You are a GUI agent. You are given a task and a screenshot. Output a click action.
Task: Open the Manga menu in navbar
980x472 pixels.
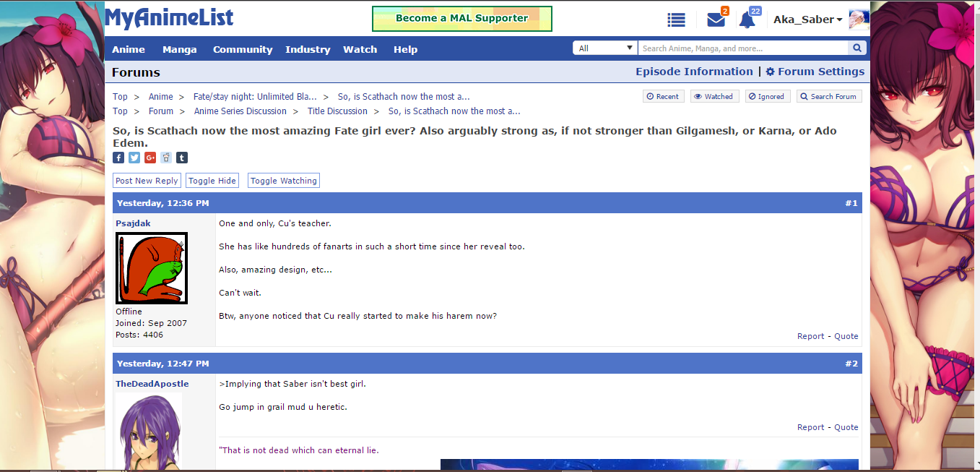179,49
